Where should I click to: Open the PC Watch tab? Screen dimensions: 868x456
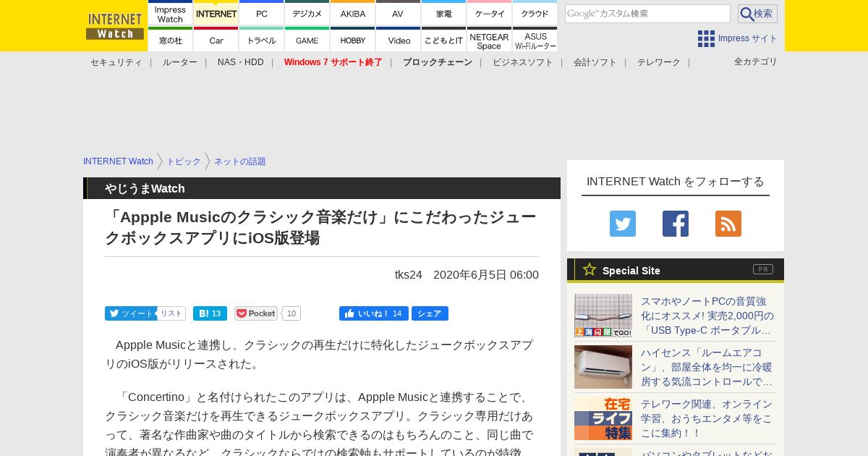262,14
